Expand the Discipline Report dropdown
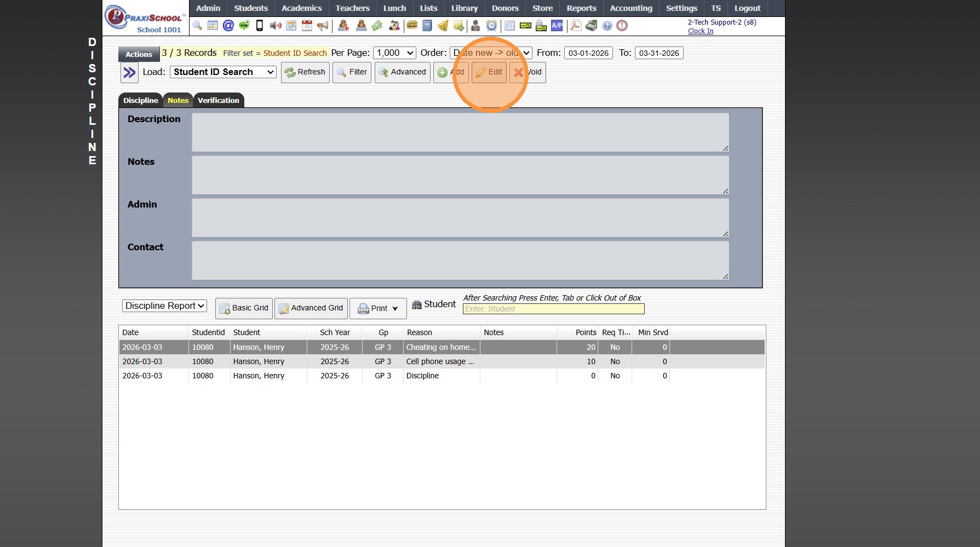The height and width of the screenshot is (547, 980). point(164,306)
